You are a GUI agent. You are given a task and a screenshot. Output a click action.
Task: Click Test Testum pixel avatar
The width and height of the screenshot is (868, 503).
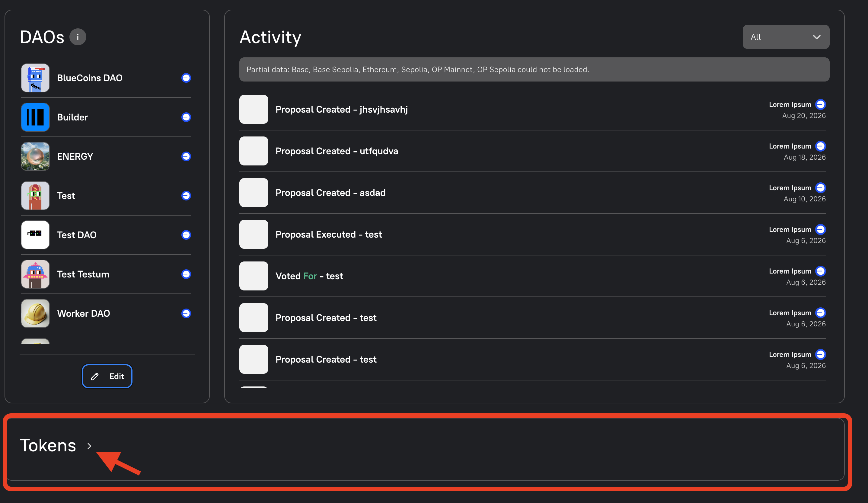(35, 274)
